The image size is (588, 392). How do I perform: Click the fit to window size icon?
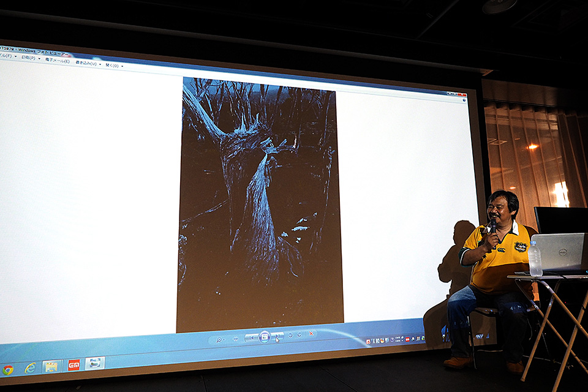pos(236,339)
